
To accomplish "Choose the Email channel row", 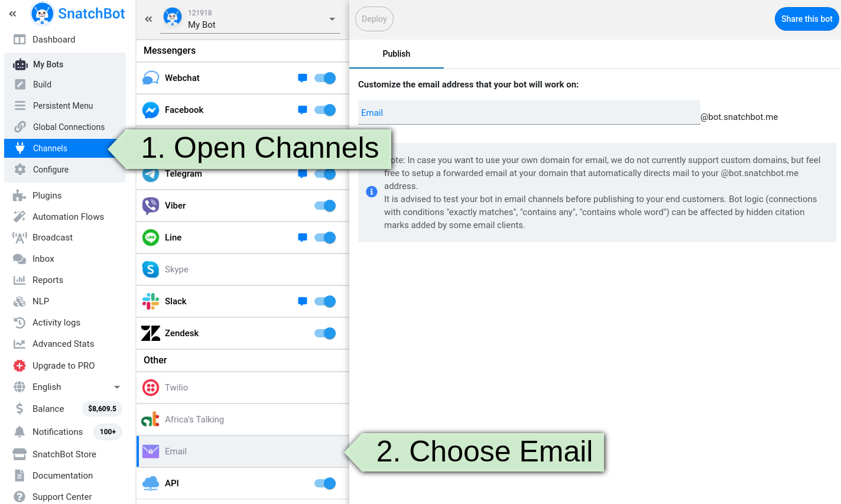I will pos(242,451).
